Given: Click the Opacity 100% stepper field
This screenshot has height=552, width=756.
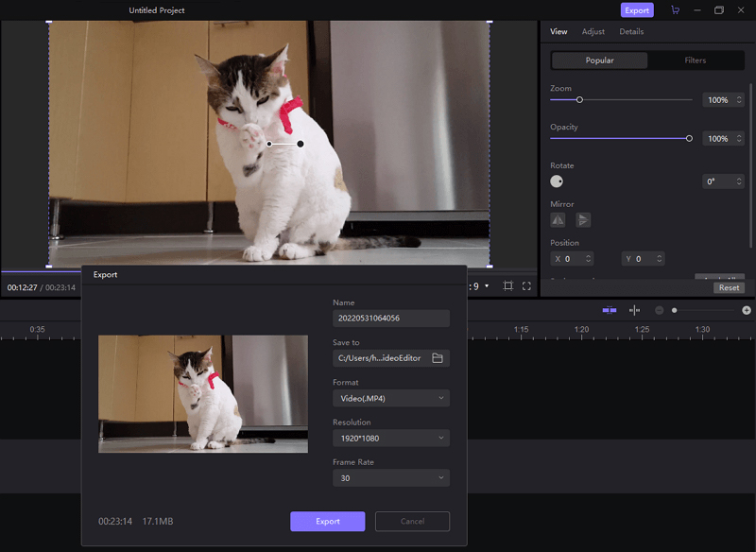Looking at the screenshot, I should point(723,138).
